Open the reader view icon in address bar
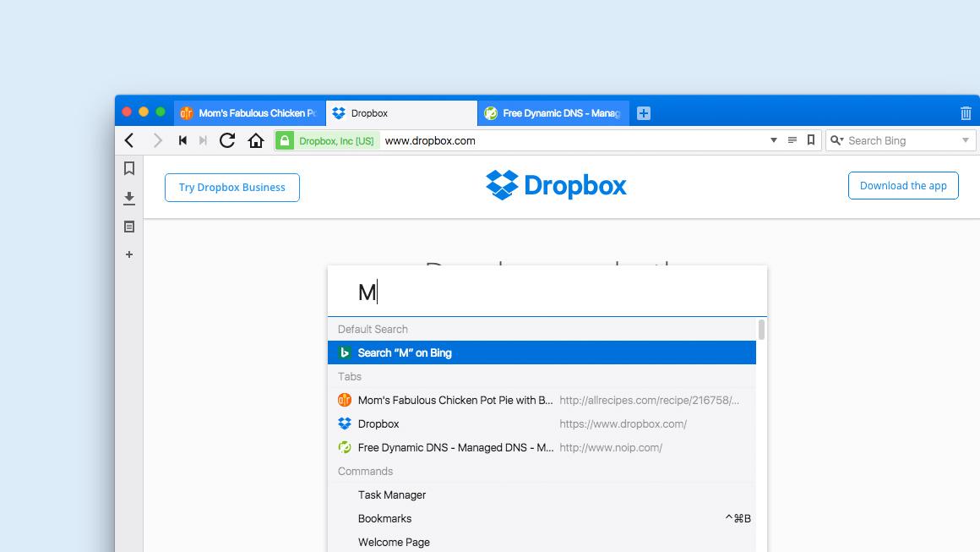This screenshot has height=552, width=980. click(792, 140)
